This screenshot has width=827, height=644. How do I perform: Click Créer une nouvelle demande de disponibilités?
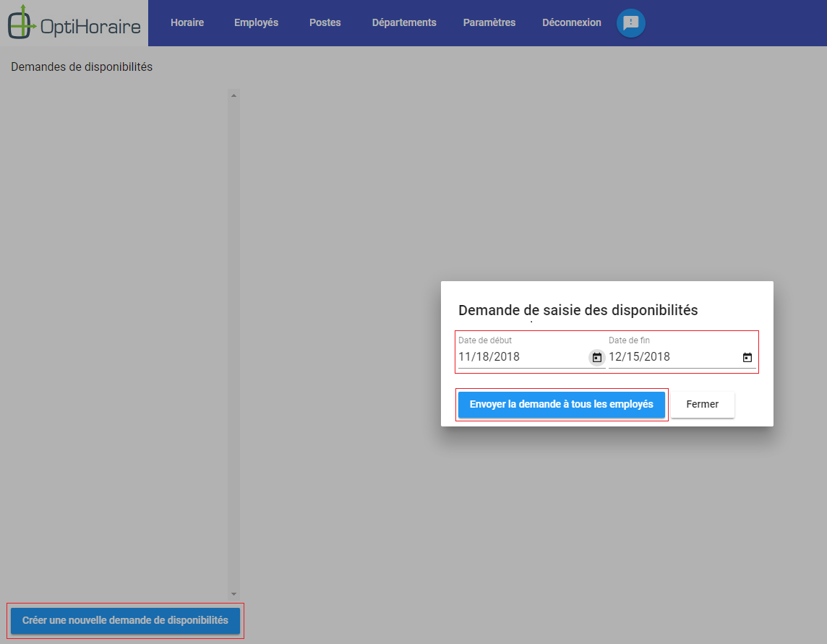click(125, 621)
